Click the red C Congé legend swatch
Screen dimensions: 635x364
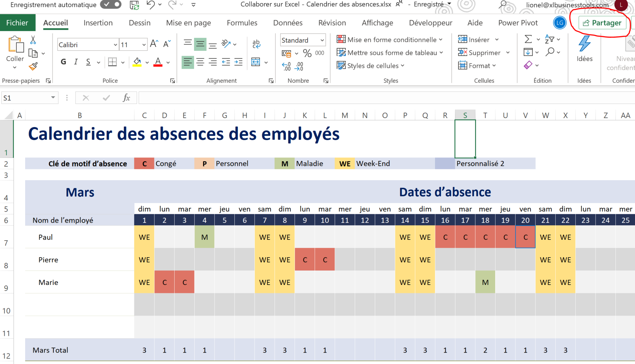(144, 164)
